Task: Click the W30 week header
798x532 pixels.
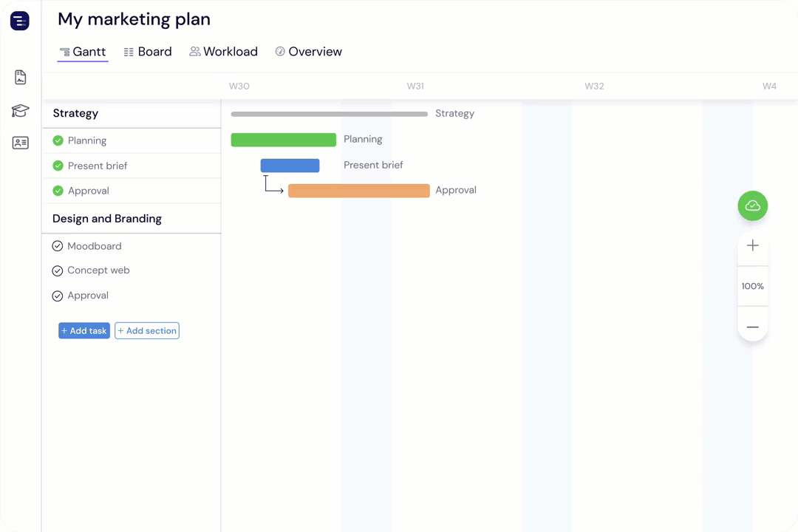Action: tap(239, 86)
